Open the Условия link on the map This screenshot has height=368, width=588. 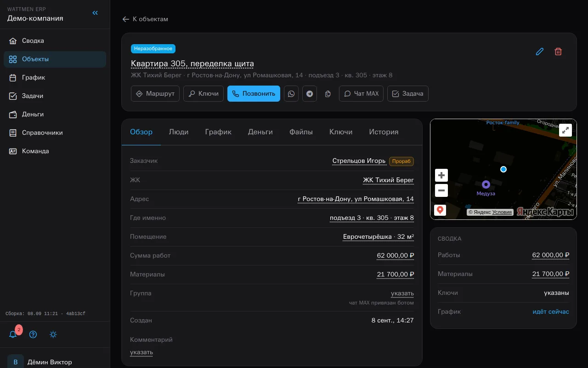coord(502,213)
